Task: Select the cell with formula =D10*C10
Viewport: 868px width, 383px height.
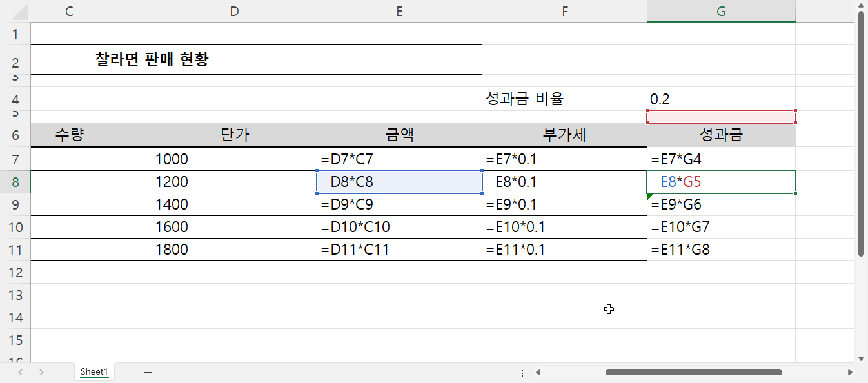Action: tap(399, 227)
